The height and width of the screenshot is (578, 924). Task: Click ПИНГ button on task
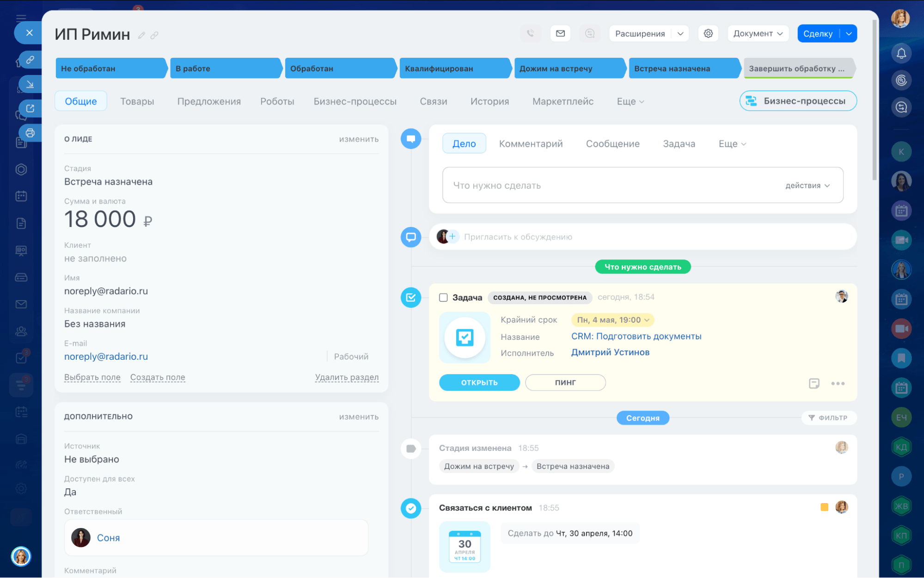click(x=565, y=382)
